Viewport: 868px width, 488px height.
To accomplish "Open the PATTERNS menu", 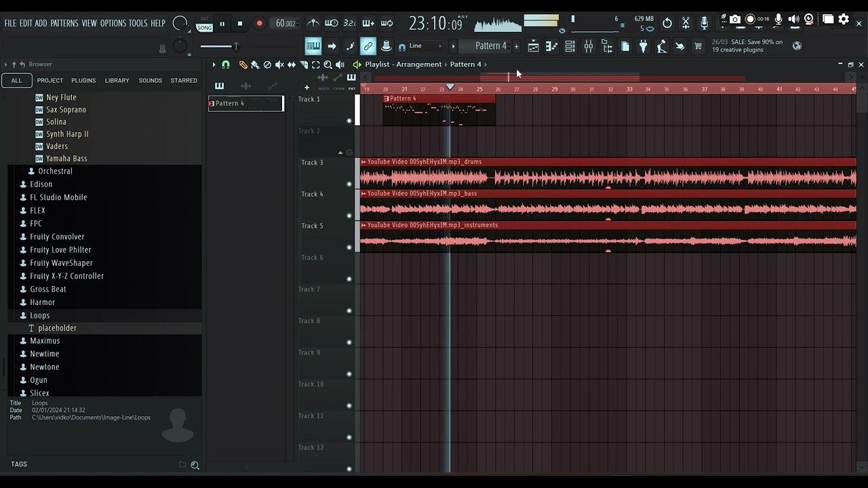I will (x=64, y=23).
